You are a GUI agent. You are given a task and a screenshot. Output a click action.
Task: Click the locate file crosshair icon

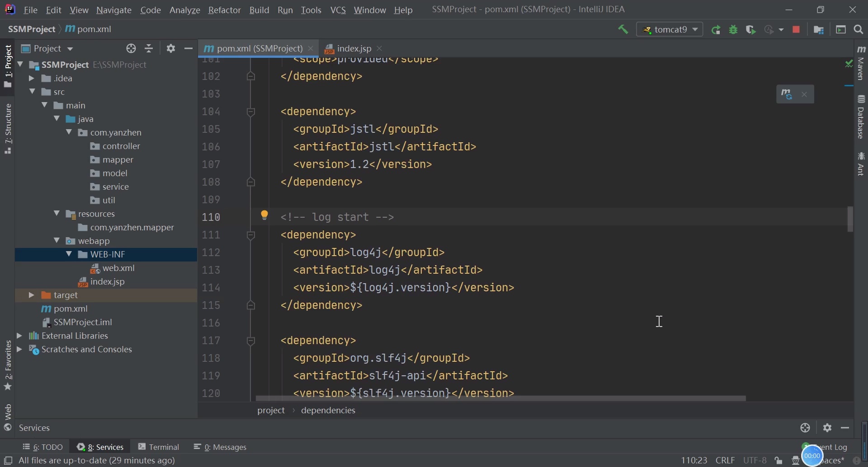(131, 48)
